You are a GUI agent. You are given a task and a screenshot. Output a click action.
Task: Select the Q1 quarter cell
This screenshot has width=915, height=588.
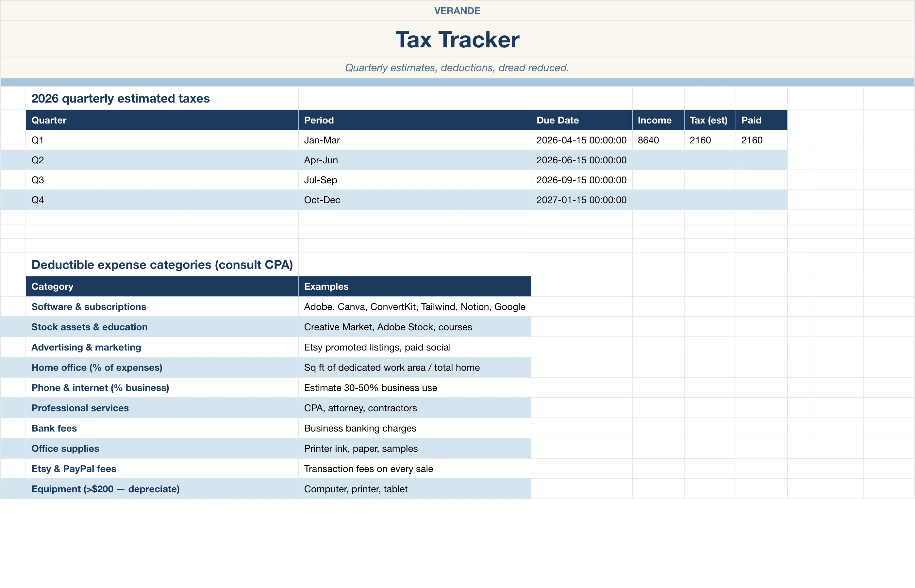click(162, 140)
